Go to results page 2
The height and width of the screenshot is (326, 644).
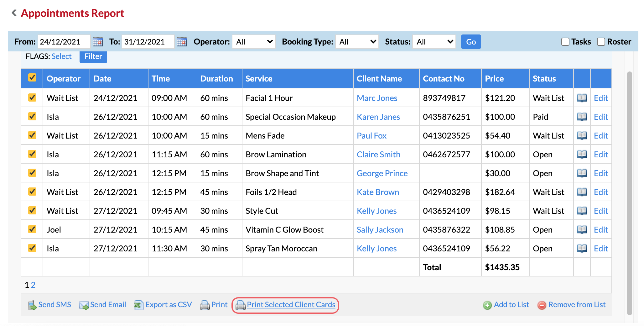point(33,285)
